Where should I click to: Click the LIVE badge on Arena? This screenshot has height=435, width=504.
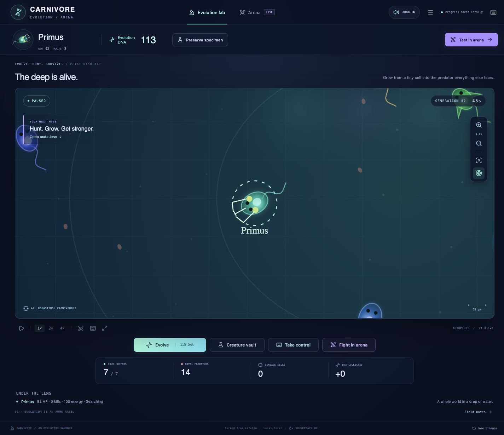coord(269,12)
